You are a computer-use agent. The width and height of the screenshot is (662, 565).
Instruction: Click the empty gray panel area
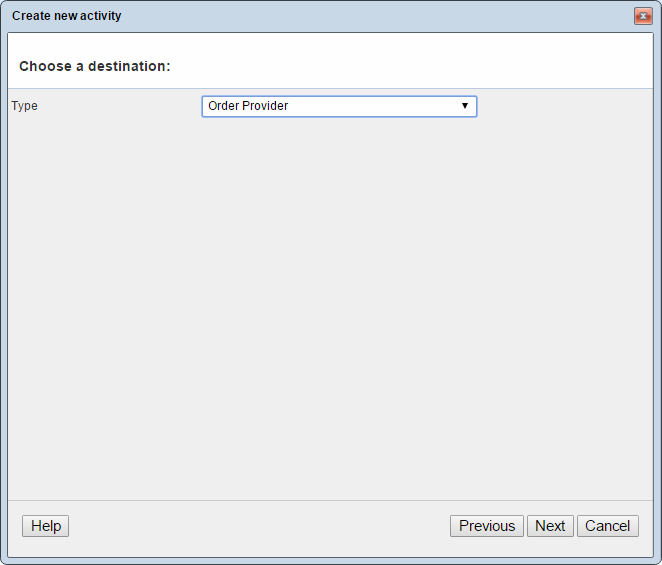click(330, 300)
